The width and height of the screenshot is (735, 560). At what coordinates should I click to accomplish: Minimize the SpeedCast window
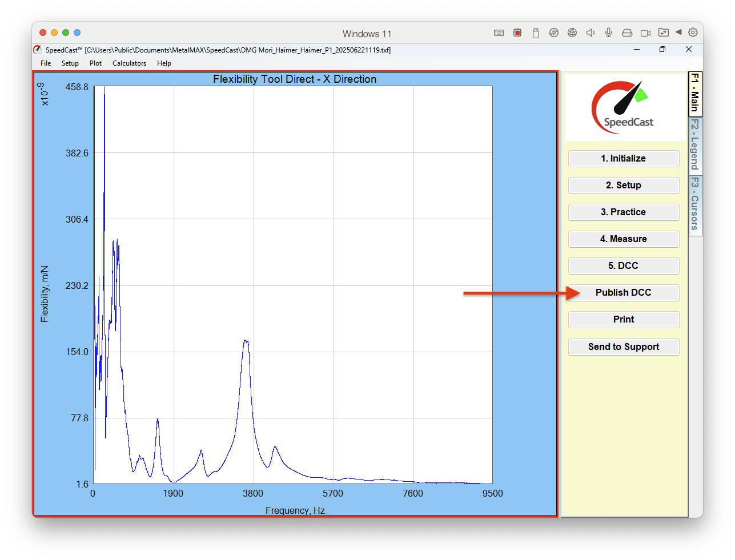[637, 50]
